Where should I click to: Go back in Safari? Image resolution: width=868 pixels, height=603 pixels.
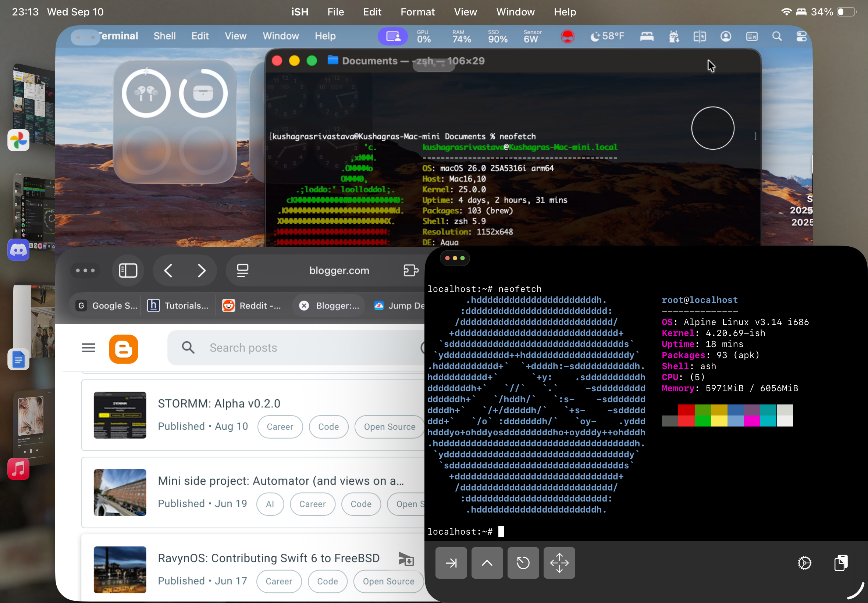[x=168, y=271]
